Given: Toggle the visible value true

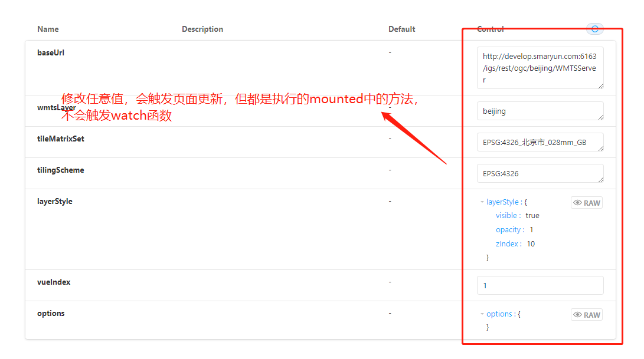Looking at the screenshot, I should pos(532,215).
